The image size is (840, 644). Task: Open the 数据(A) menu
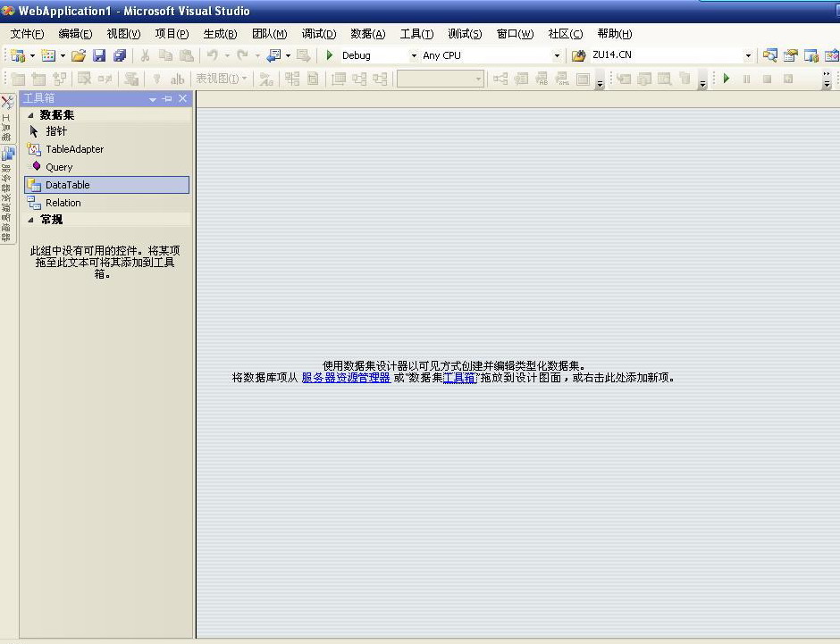(x=367, y=34)
